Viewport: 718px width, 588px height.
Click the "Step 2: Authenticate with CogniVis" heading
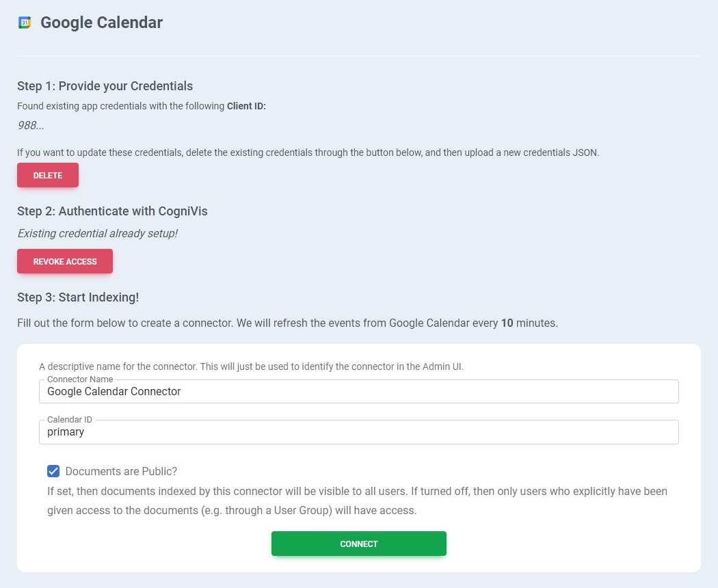[112, 211]
